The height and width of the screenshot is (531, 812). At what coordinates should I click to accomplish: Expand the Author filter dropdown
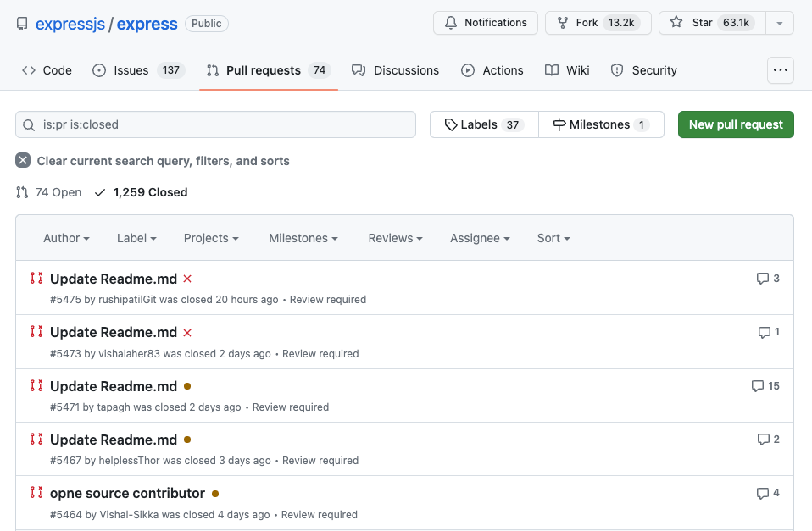(x=66, y=238)
